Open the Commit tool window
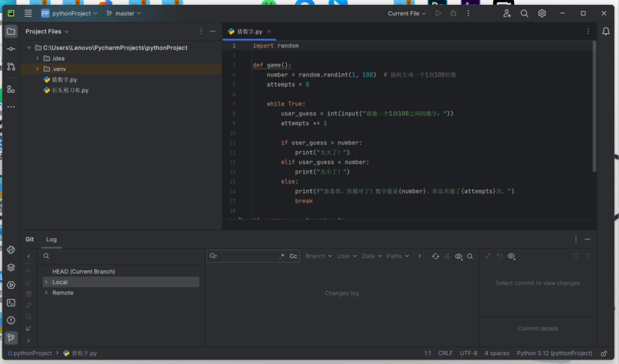 [11, 49]
